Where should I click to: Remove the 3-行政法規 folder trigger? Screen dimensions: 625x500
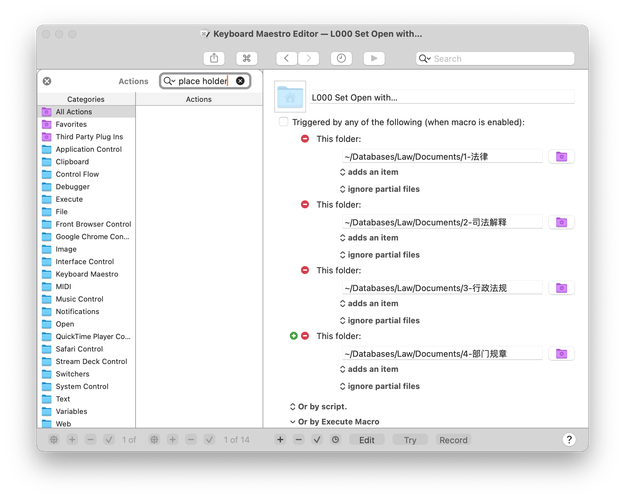[305, 270]
